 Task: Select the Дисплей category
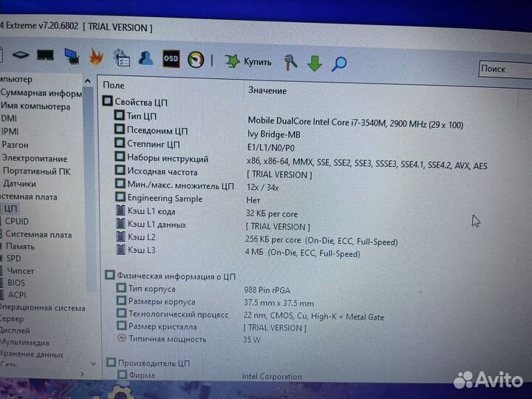click(x=15, y=330)
